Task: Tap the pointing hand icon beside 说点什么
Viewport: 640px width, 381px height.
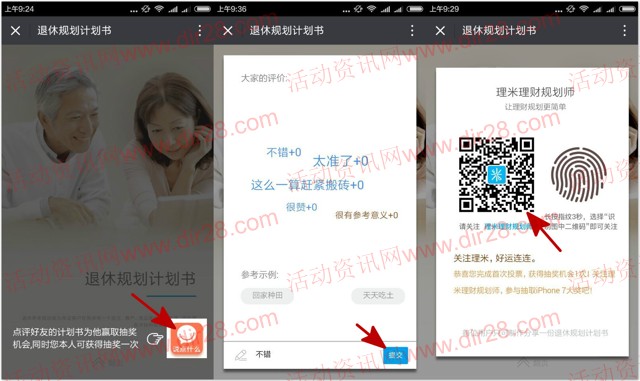Action: (x=155, y=339)
